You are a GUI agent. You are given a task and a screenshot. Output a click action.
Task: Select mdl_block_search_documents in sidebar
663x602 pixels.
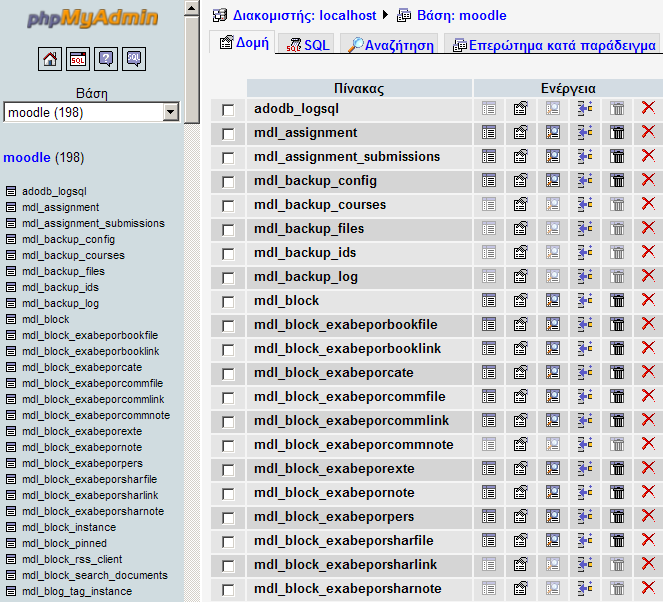[95, 575]
